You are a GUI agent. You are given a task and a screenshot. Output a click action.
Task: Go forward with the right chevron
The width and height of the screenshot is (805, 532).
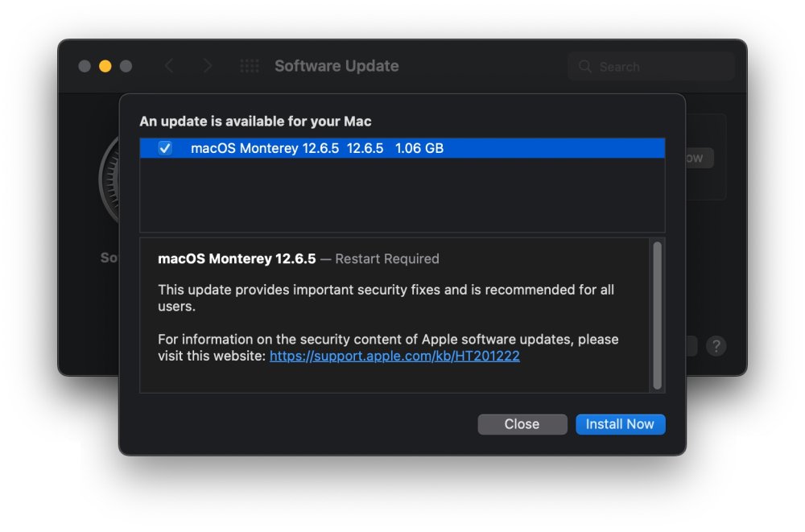click(208, 66)
